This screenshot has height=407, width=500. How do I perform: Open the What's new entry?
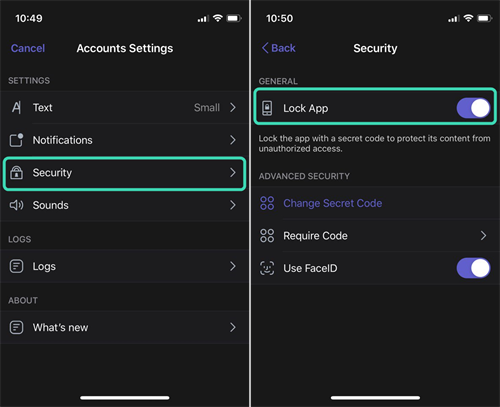click(124, 327)
